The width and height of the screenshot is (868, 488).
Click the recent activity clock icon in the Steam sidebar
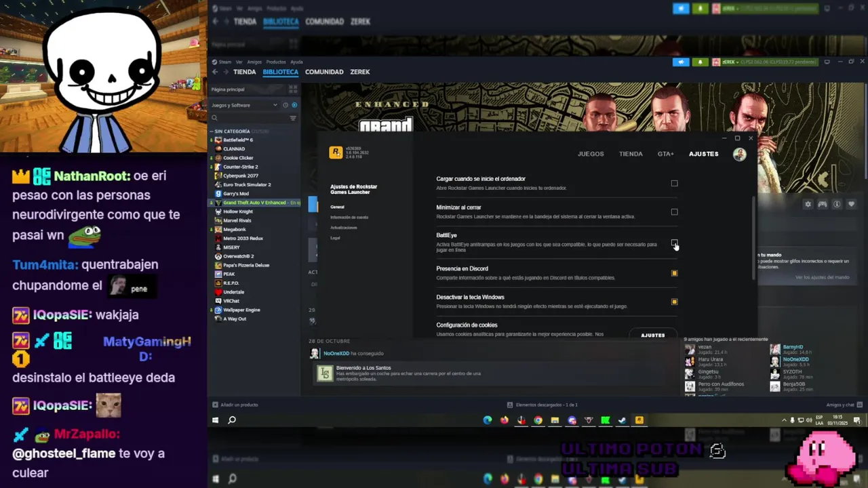(x=285, y=105)
